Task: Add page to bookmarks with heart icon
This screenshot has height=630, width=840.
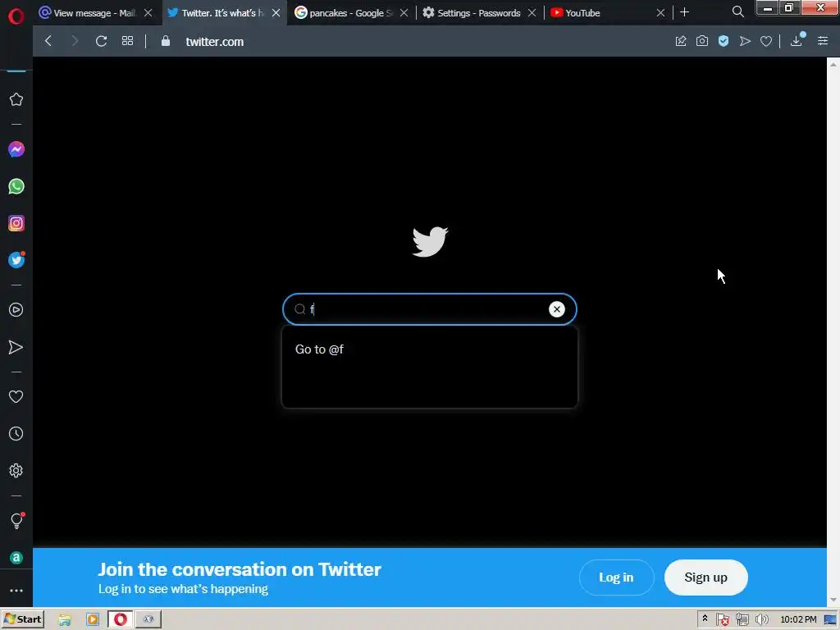Action: (x=766, y=41)
